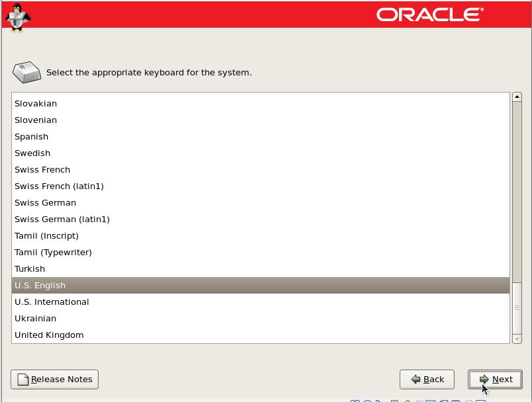
Task: Pick Swiss French without latin1
Action: click(x=261, y=169)
